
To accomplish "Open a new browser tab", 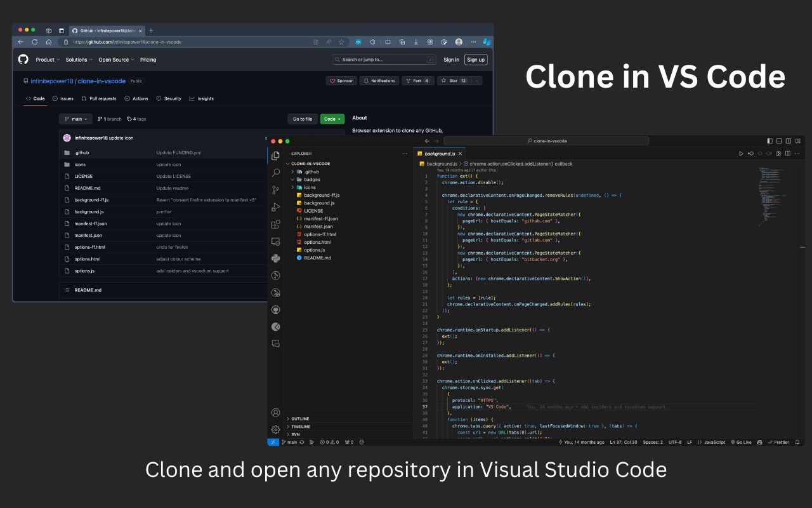I will [x=150, y=30].
